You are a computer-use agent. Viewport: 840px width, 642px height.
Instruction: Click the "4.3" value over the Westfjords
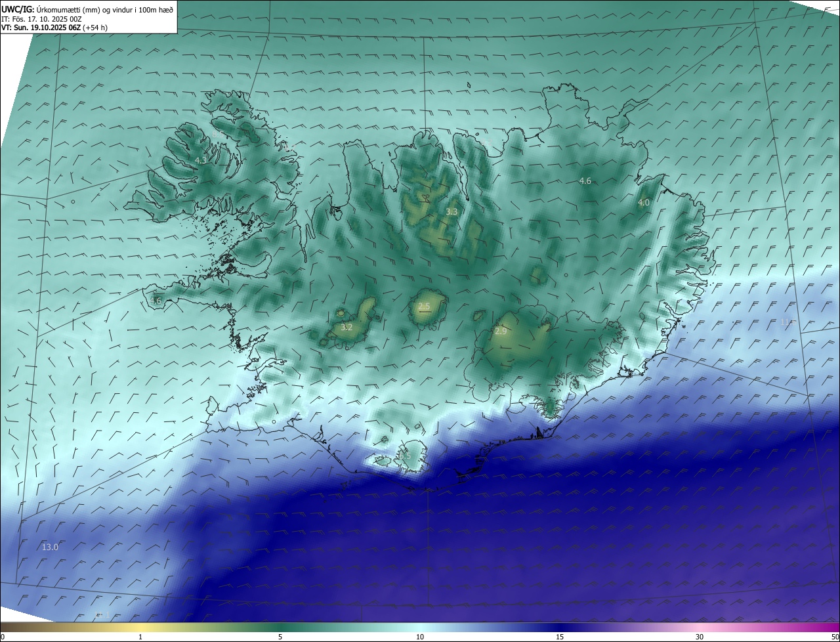201,160
